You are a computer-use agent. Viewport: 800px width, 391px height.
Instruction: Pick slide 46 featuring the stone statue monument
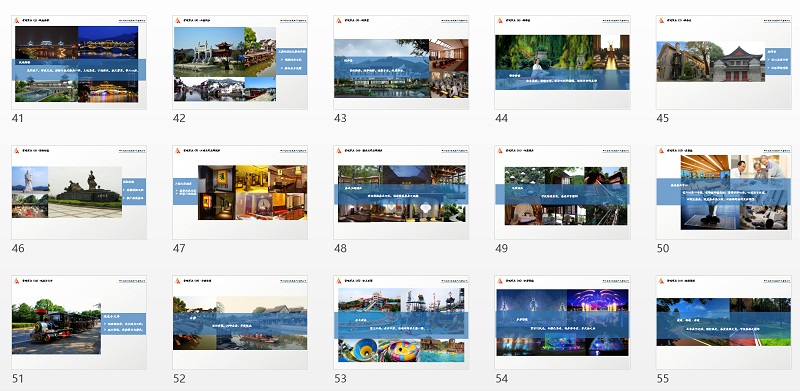click(79, 192)
